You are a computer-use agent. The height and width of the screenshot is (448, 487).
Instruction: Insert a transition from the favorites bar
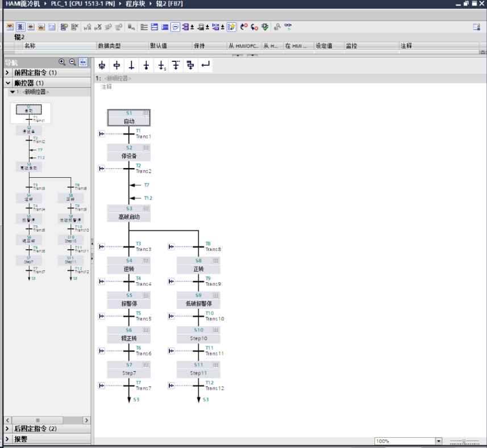coord(131,65)
